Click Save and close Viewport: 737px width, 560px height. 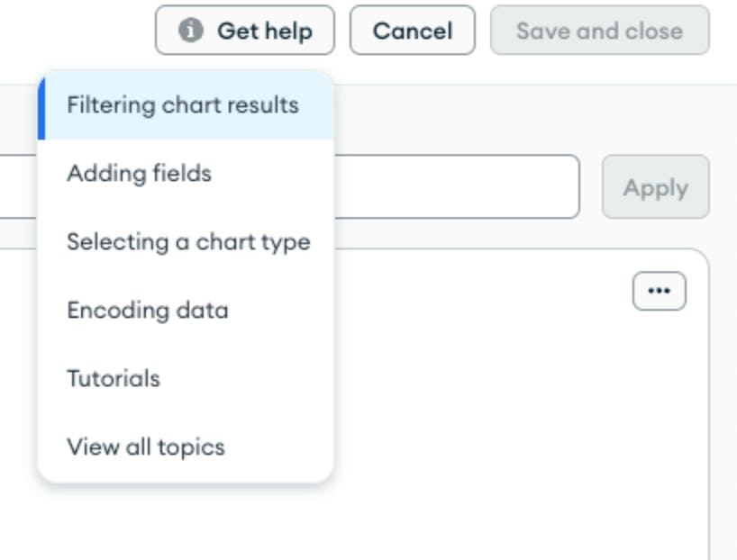598,30
